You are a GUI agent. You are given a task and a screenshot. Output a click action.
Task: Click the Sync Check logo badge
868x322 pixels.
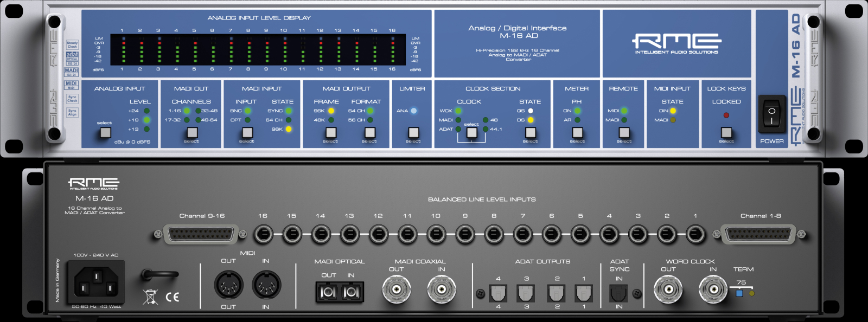click(72, 99)
